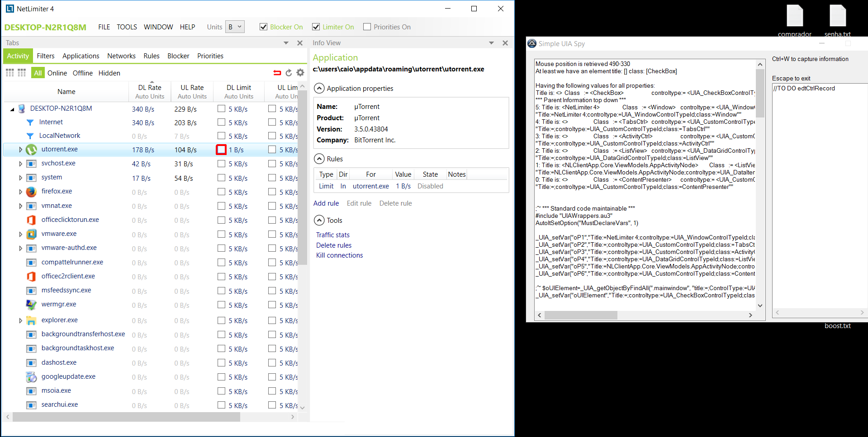Switch to the Blocker tab

pos(178,56)
